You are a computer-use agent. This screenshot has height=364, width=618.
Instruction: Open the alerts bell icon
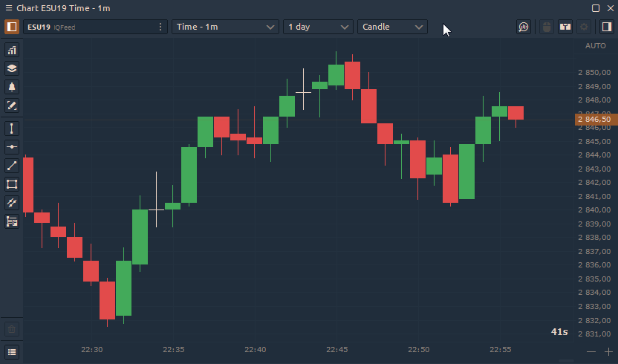(x=12, y=87)
